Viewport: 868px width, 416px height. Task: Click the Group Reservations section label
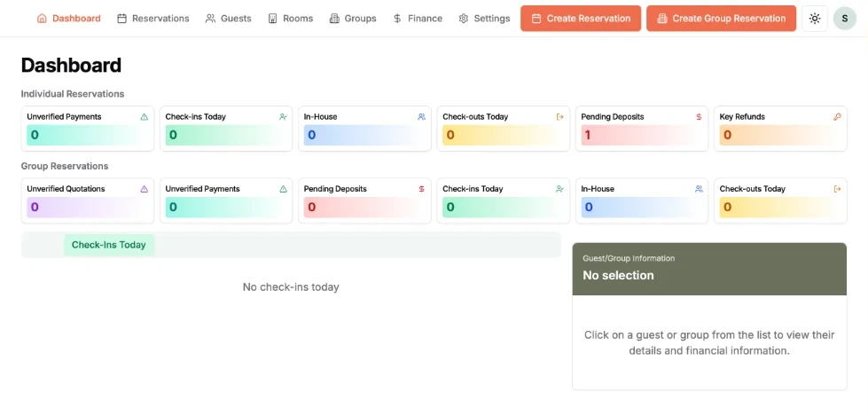65,166
